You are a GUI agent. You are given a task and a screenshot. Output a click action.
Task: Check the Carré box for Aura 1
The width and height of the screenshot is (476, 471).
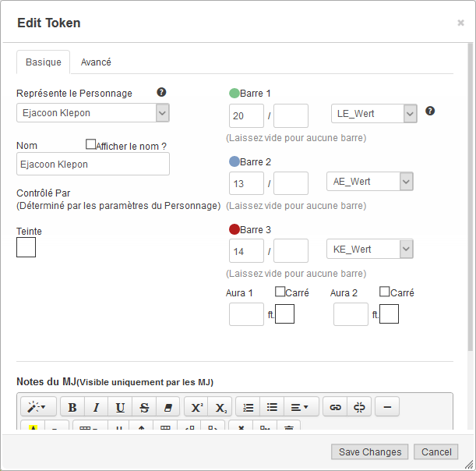click(280, 292)
